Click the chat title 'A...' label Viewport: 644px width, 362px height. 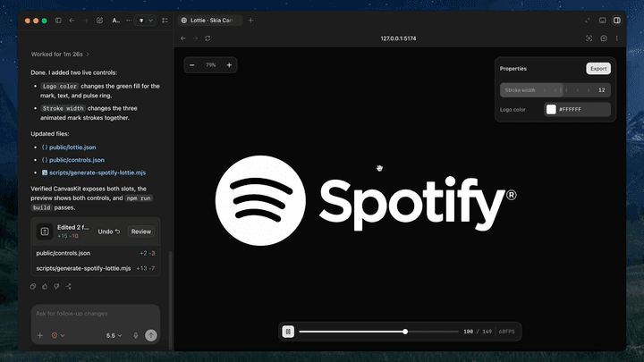pyautogui.click(x=115, y=20)
